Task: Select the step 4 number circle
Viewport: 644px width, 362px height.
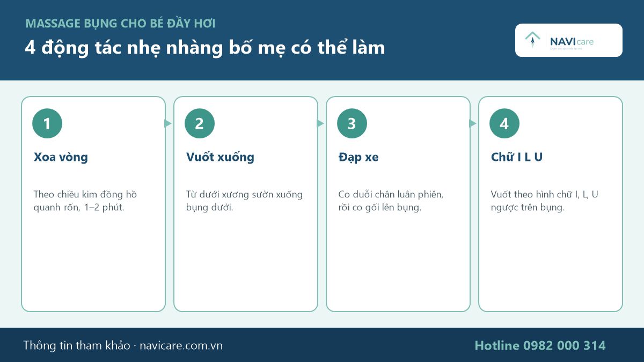Action: pos(504,123)
